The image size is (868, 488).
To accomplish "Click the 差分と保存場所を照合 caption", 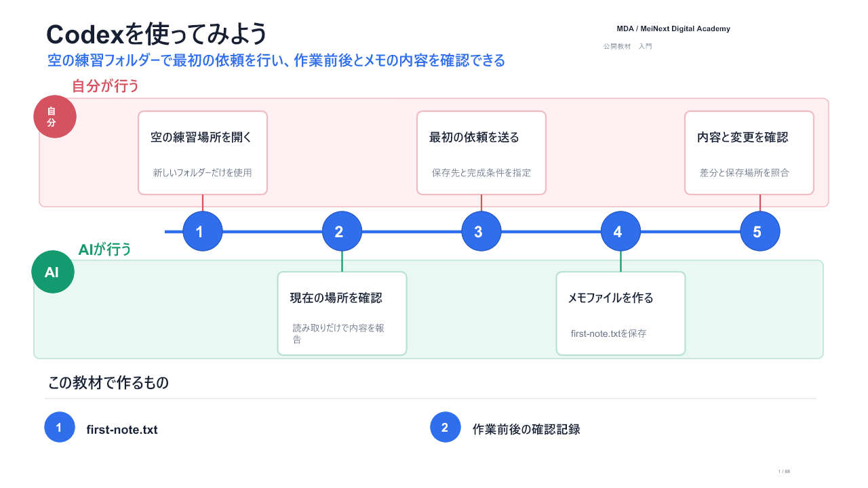I will coord(745,173).
